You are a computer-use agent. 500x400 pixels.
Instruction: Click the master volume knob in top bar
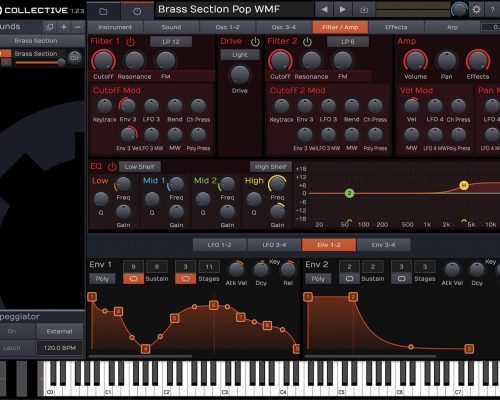(459, 10)
